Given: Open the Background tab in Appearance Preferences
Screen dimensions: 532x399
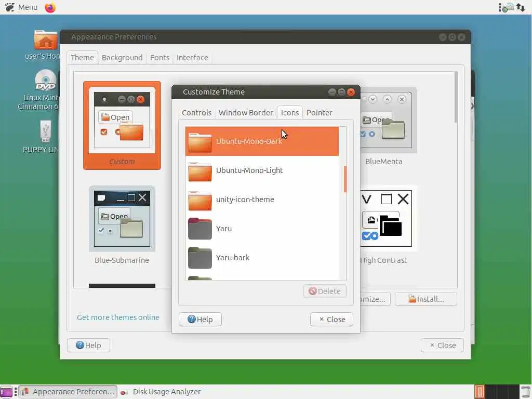Looking at the screenshot, I should pos(122,58).
